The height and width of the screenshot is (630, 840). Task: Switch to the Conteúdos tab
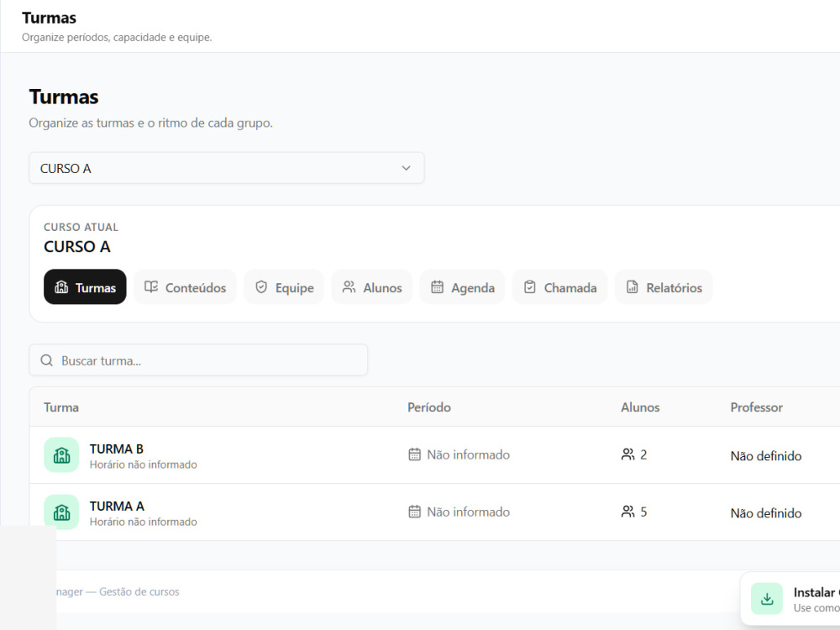pyautogui.click(x=186, y=287)
